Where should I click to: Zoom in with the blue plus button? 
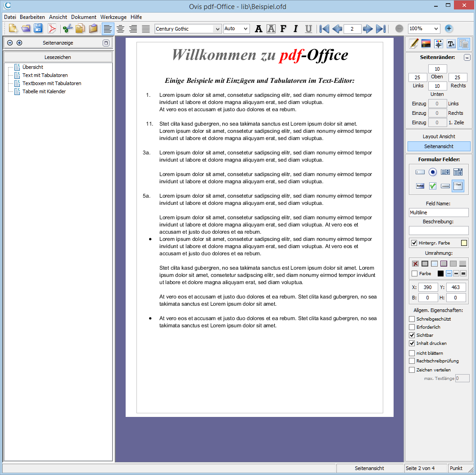pos(449,28)
